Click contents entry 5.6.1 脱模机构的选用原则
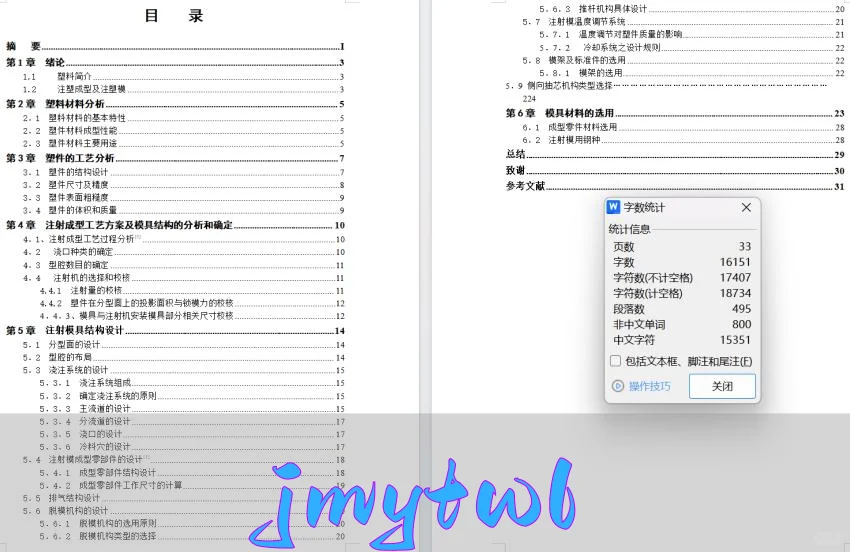This screenshot has width=850, height=552. (192, 523)
